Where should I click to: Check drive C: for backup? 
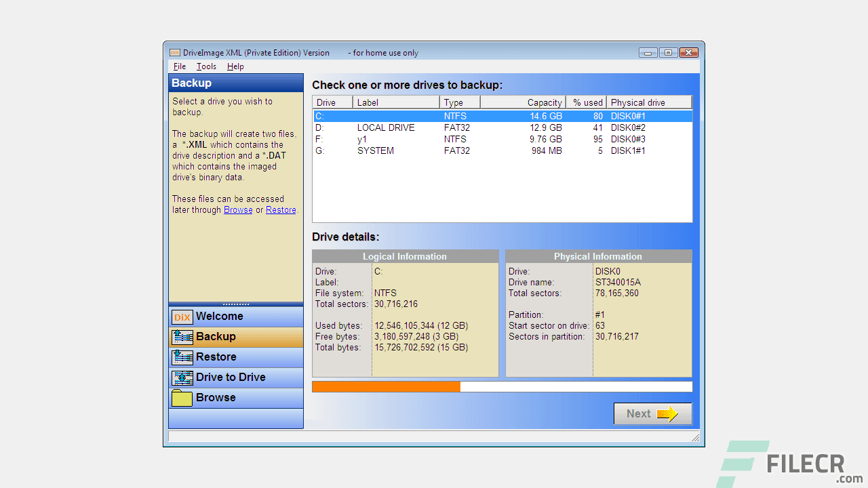pos(319,116)
